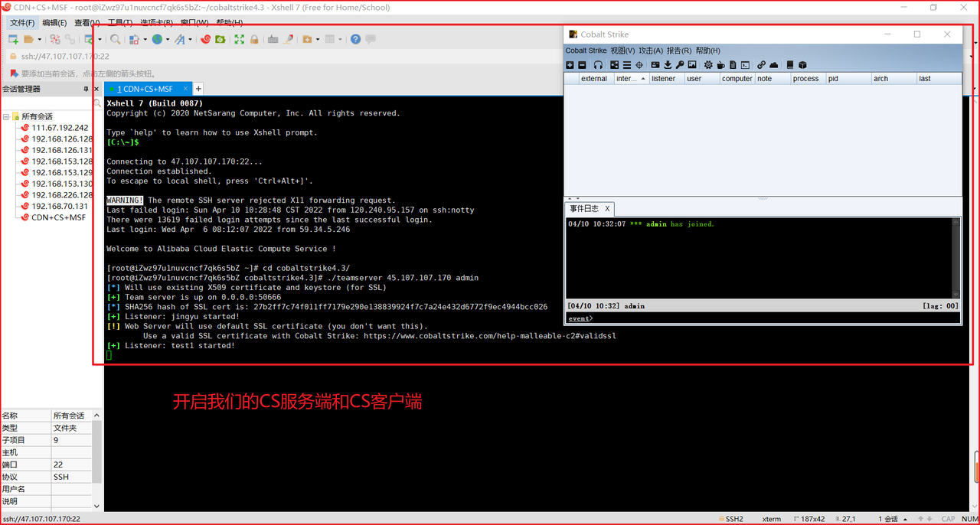Switch to session table view icon
The width and height of the screenshot is (980, 525).
tap(627, 65)
